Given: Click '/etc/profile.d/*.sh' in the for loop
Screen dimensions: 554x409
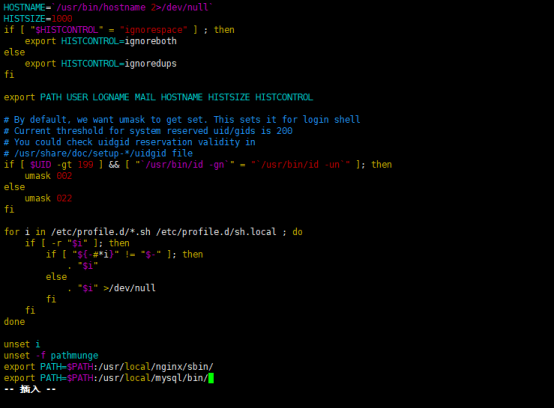Looking at the screenshot, I should coord(101,232).
